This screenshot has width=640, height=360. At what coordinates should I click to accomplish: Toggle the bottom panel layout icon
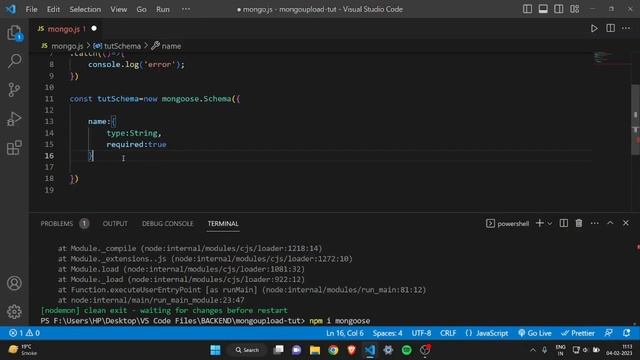[x=543, y=9]
